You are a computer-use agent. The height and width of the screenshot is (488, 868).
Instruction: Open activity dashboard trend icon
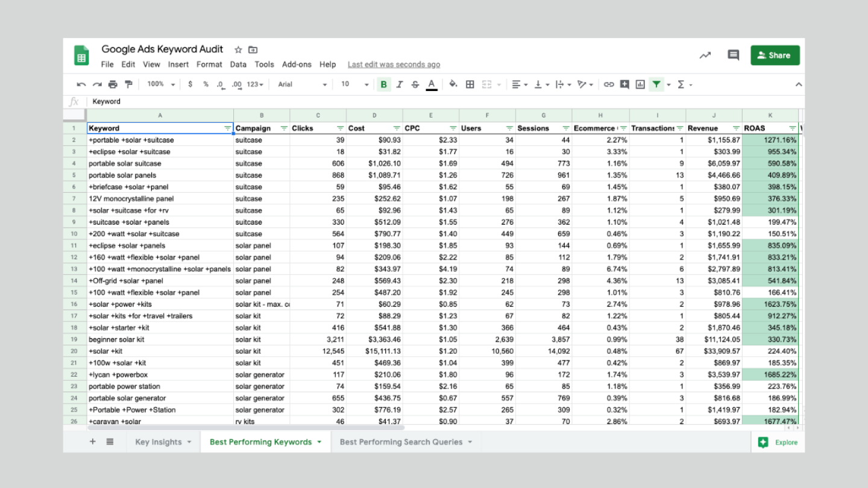[x=705, y=55]
